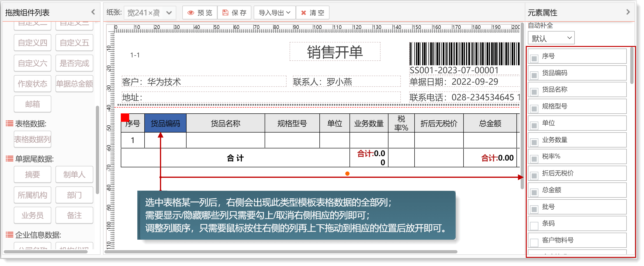Viewport: 644px width, 266px height.
Task: Click the list icon beside 企业信息数据
Action: click(10, 235)
